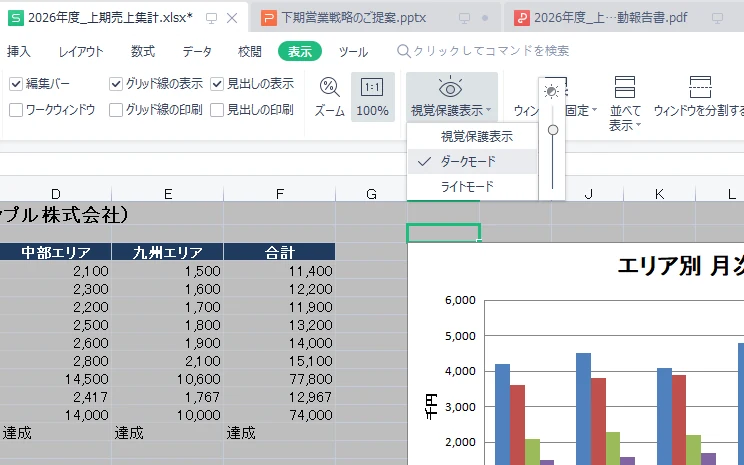The width and height of the screenshot is (744, 465).
Task: Open the データ ribbon tab
Action: [197, 51]
